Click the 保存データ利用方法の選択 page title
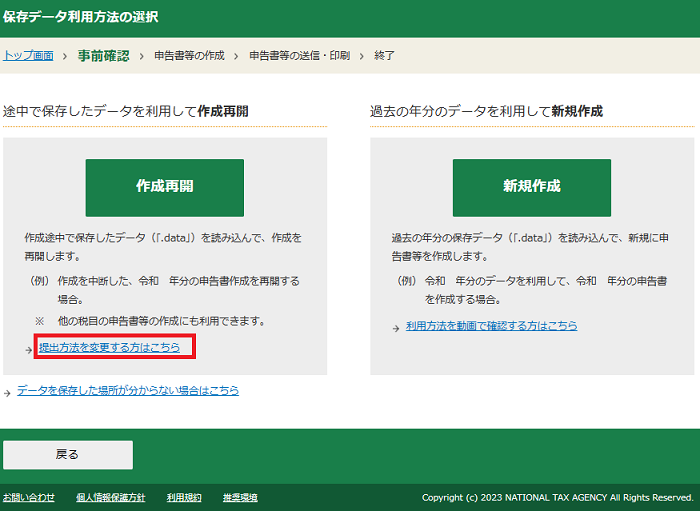The height and width of the screenshot is (511, 700). coord(80,18)
